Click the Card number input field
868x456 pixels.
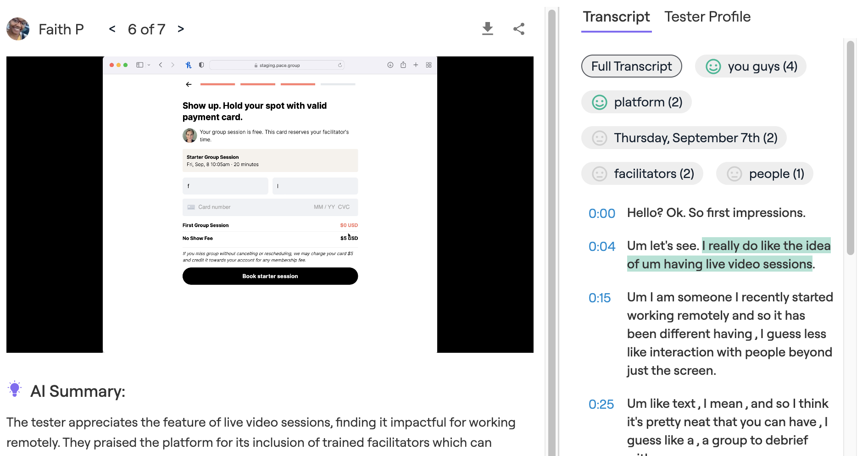click(229, 207)
